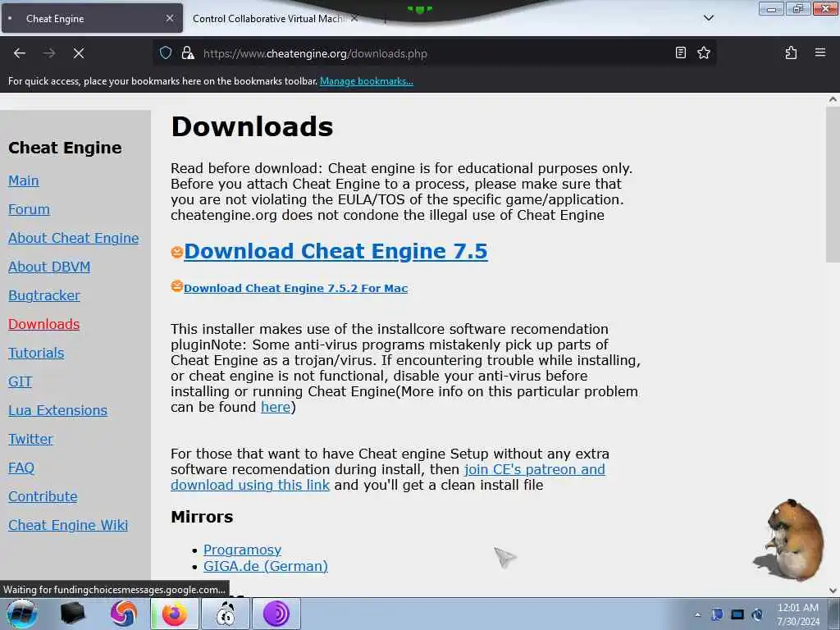
Task: Click the scrollbar up arrow
Action: coord(833,99)
